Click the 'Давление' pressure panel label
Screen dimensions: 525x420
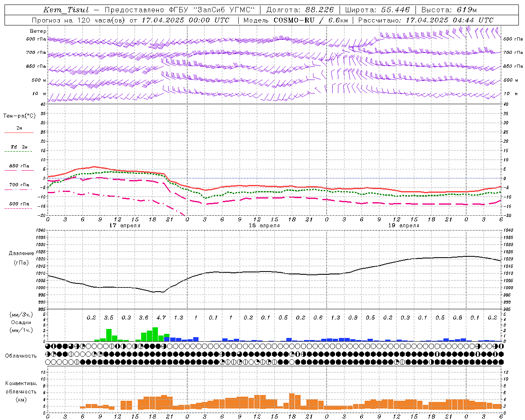click(x=21, y=253)
